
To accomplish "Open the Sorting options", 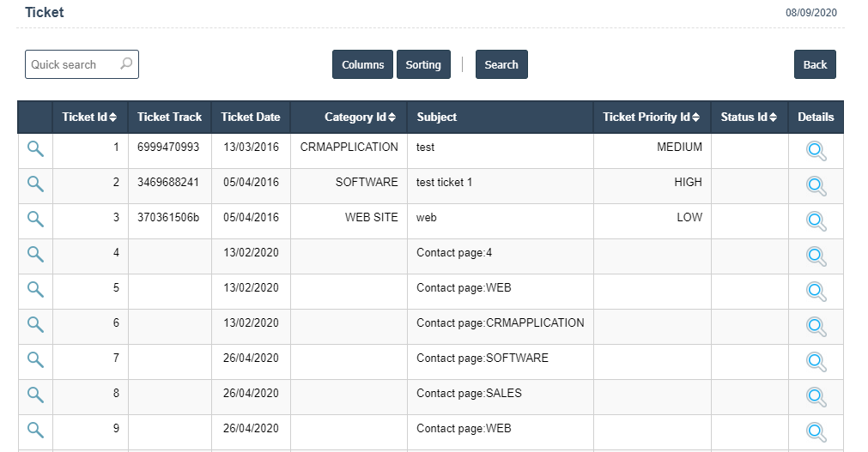I will pos(423,65).
